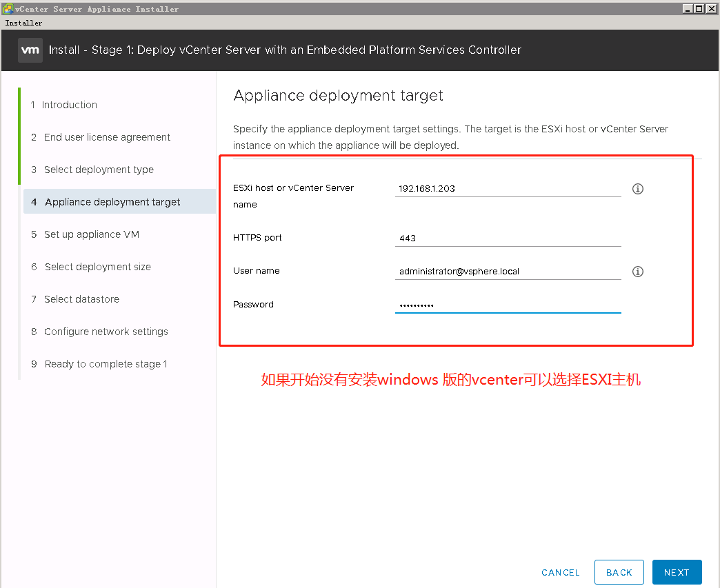Click the User name label
The width and height of the screenshot is (720, 588).
(257, 271)
